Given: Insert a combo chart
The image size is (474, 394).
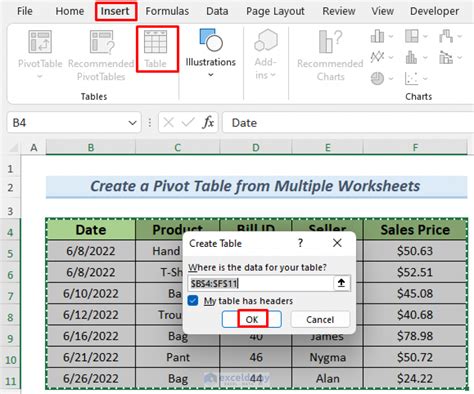Looking at the screenshot, I should (x=446, y=57).
